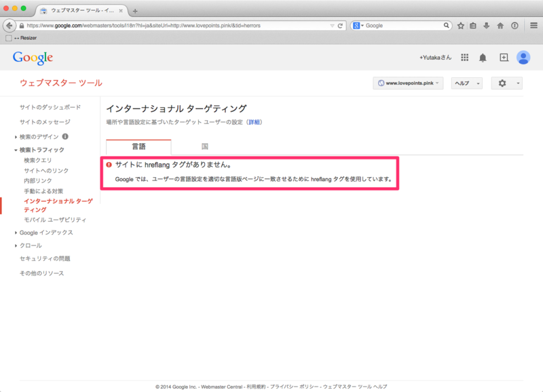Click the bookmark star icon

pyautogui.click(x=461, y=26)
